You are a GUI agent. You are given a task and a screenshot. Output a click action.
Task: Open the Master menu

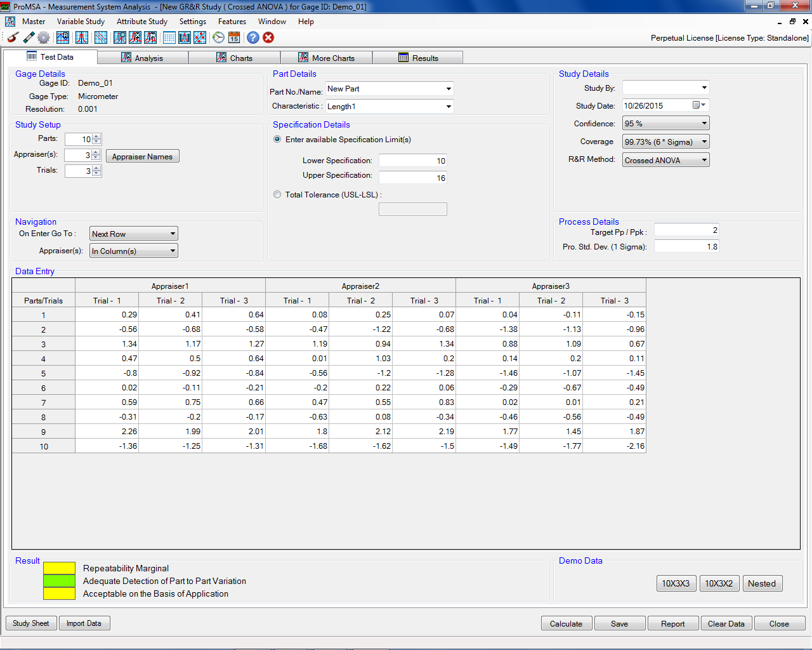[34, 21]
